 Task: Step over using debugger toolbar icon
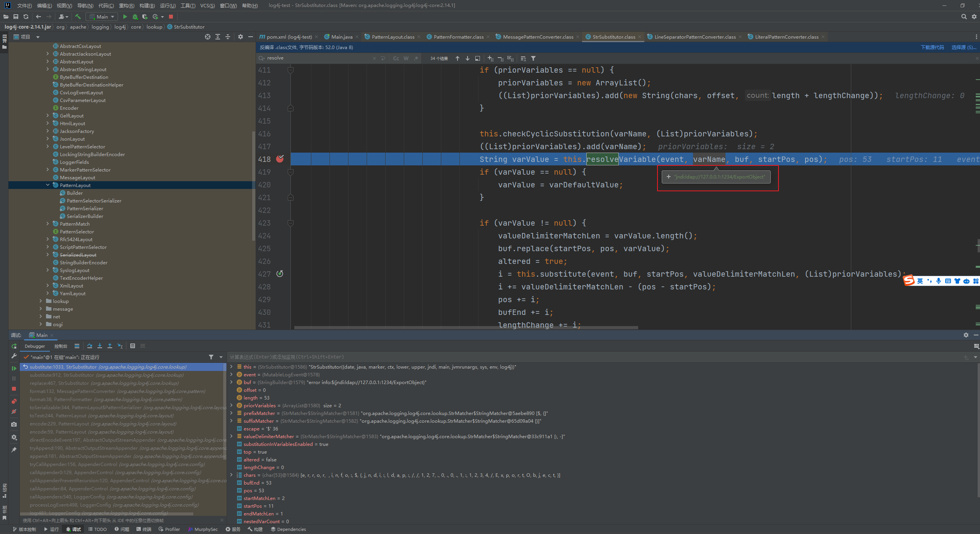point(90,346)
